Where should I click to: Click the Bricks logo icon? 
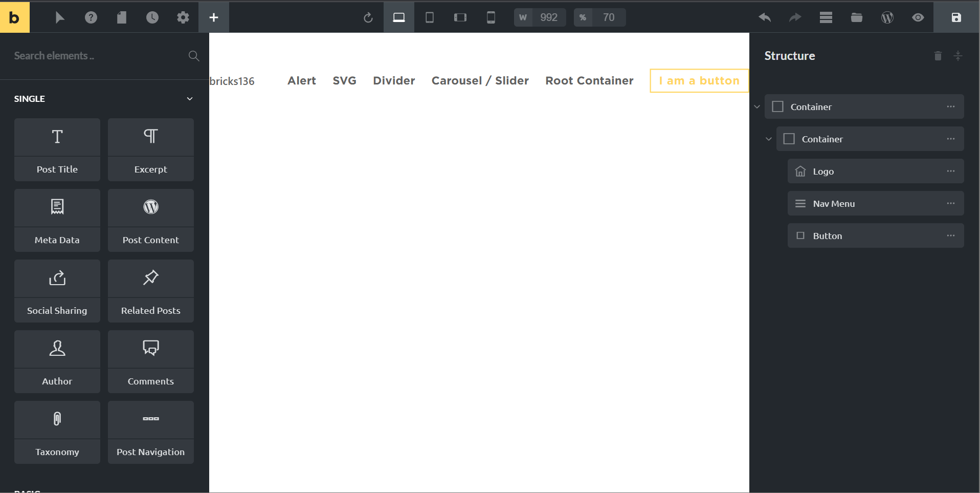(x=15, y=17)
